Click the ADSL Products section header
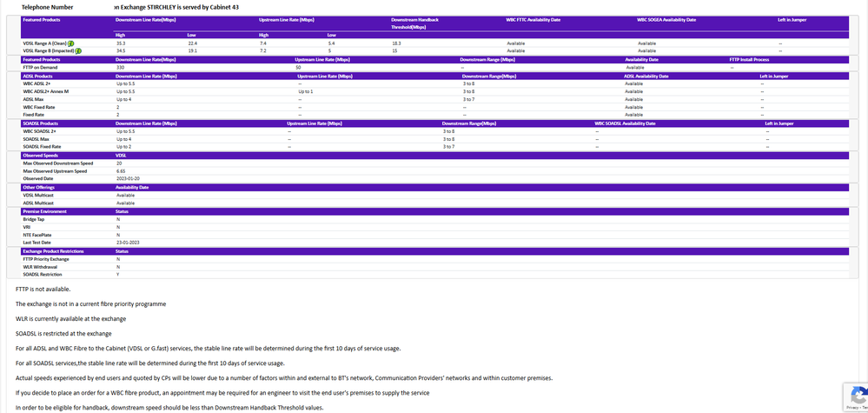 [38, 76]
